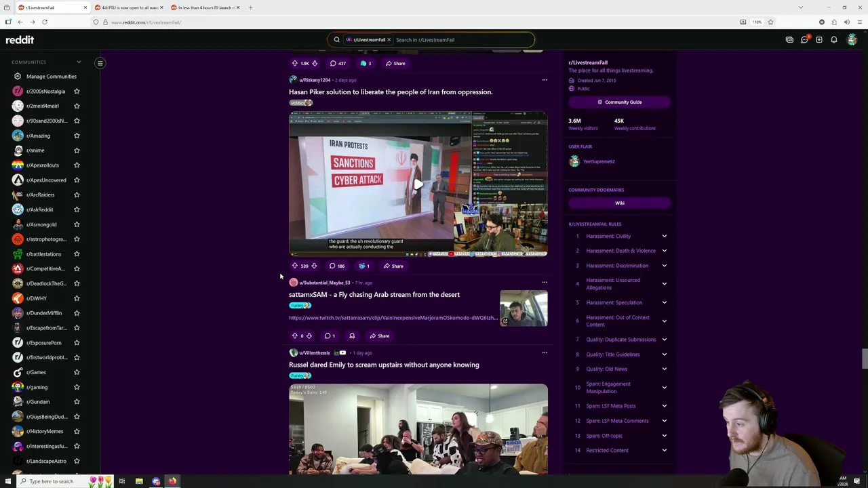Expand rule 1 Harassment: Civility
868x488 pixels.
coord(664,236)
